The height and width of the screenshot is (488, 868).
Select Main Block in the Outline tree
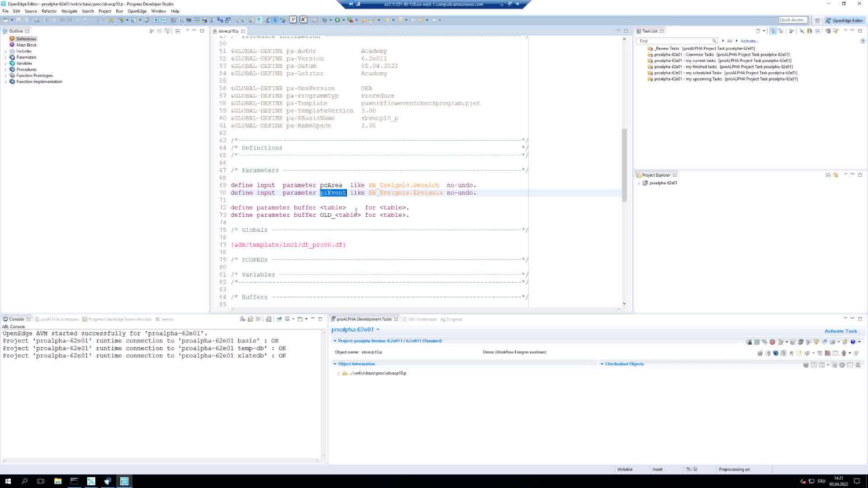click(26, 45)
